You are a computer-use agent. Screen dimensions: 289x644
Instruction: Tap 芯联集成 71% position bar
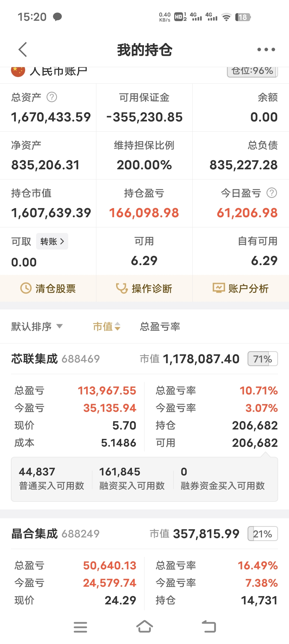263,359
